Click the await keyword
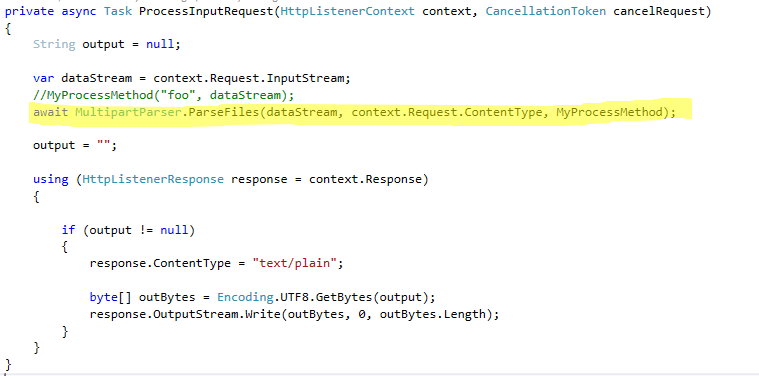Image resolution: width=759 pixels, height=376 pixels. (50, 113)
